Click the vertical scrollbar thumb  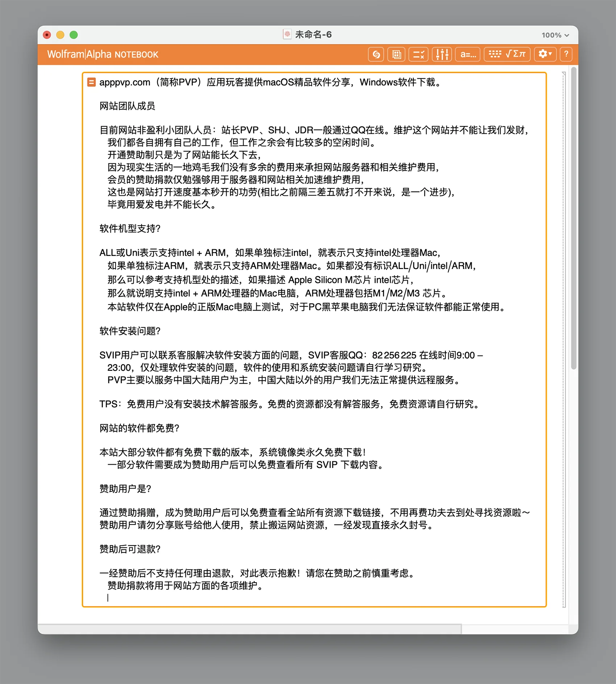573,217
